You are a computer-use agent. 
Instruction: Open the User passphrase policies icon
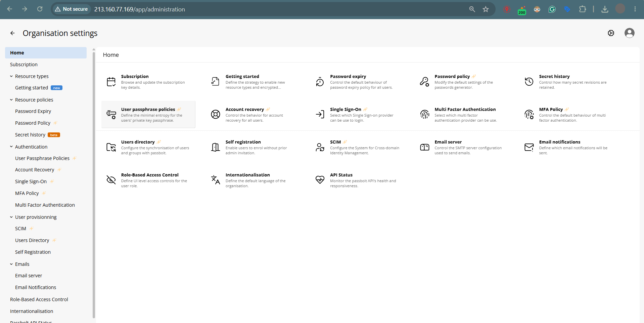[x=111, y=115]
